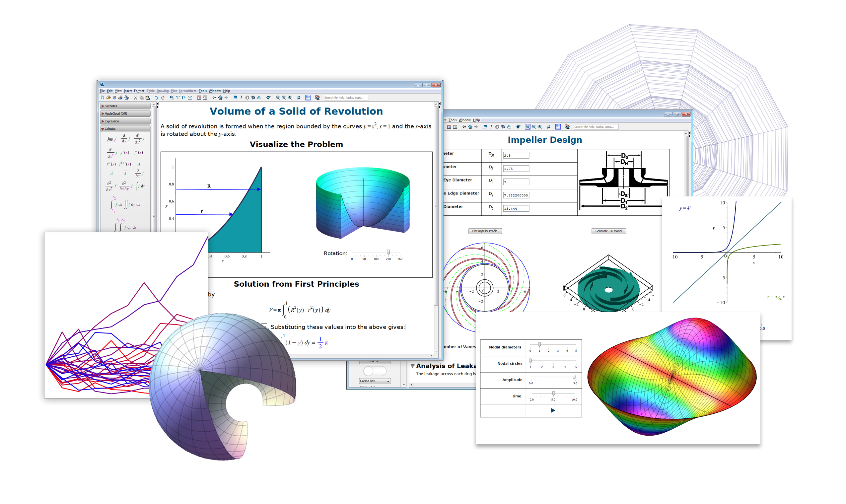
Task: Click the Rotation slider handle
Action: (x=388, y=252)
